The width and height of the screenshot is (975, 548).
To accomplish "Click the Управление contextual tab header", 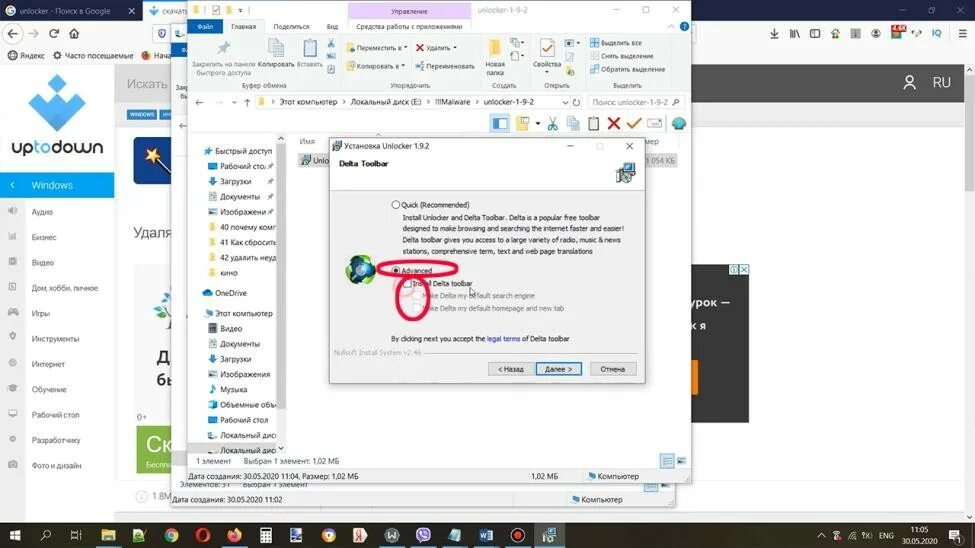I will point(409,11).
